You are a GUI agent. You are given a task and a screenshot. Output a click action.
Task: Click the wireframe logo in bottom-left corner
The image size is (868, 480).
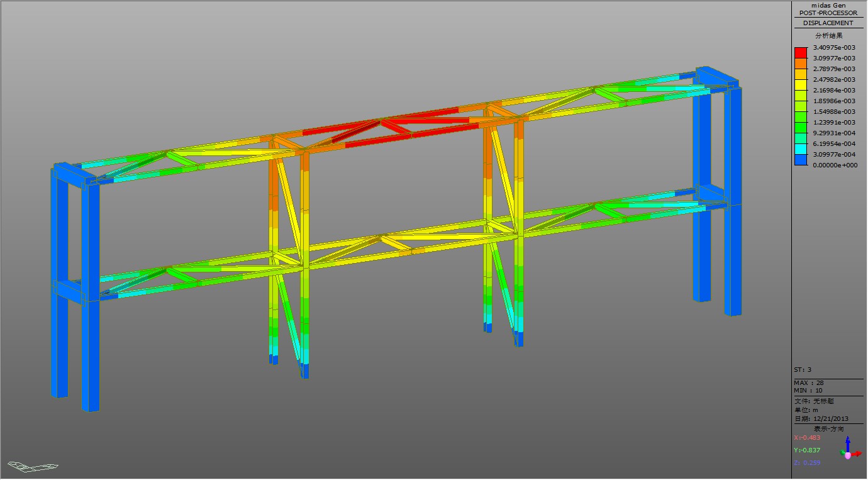tap(33, 466)
